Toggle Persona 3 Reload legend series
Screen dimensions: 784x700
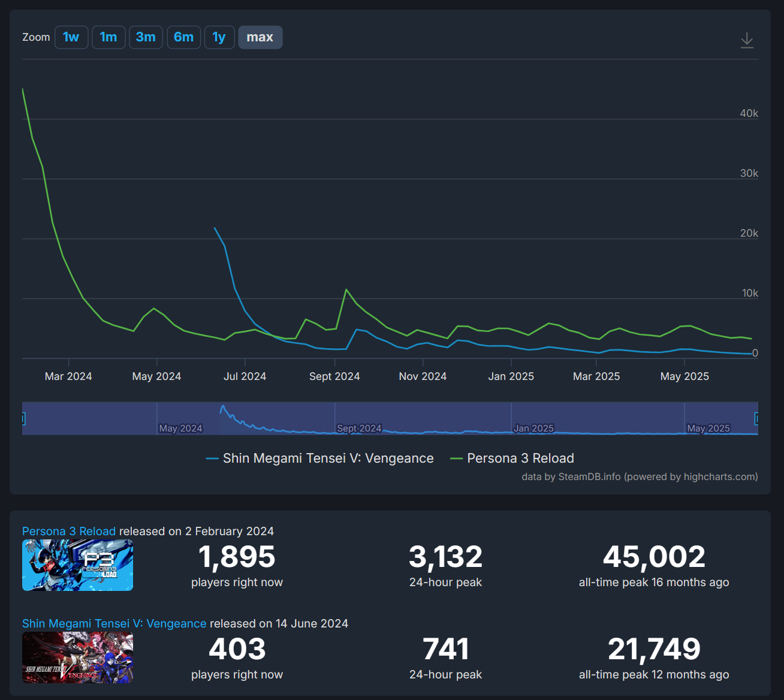point(512,458)
